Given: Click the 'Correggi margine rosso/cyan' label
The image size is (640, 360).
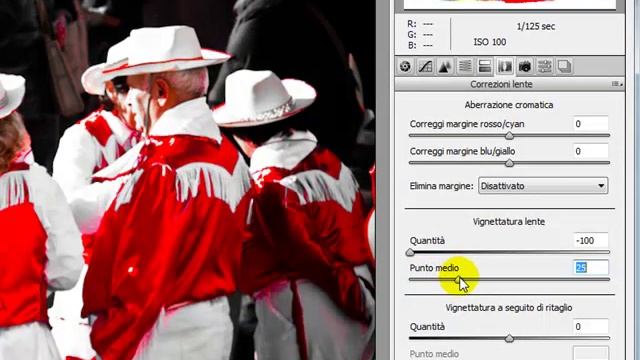Looking at the screenshot, I should pos(467,124).
